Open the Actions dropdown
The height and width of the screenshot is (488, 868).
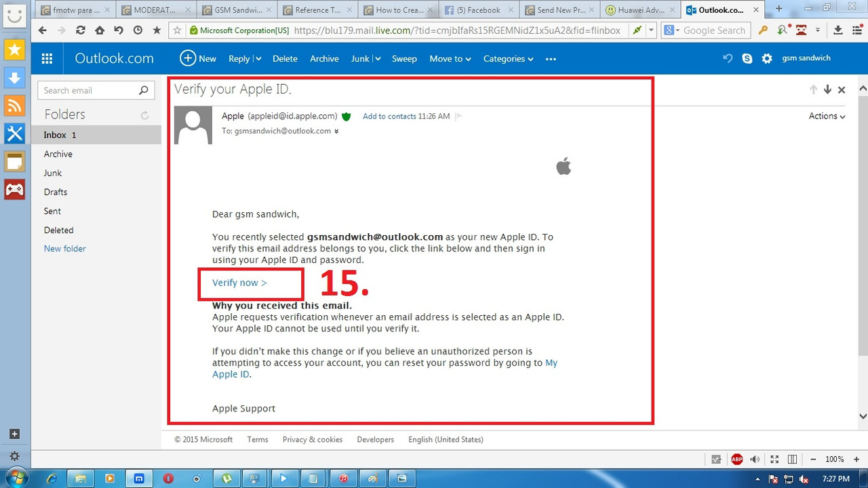pyautogui.click(x=827, y=116)
